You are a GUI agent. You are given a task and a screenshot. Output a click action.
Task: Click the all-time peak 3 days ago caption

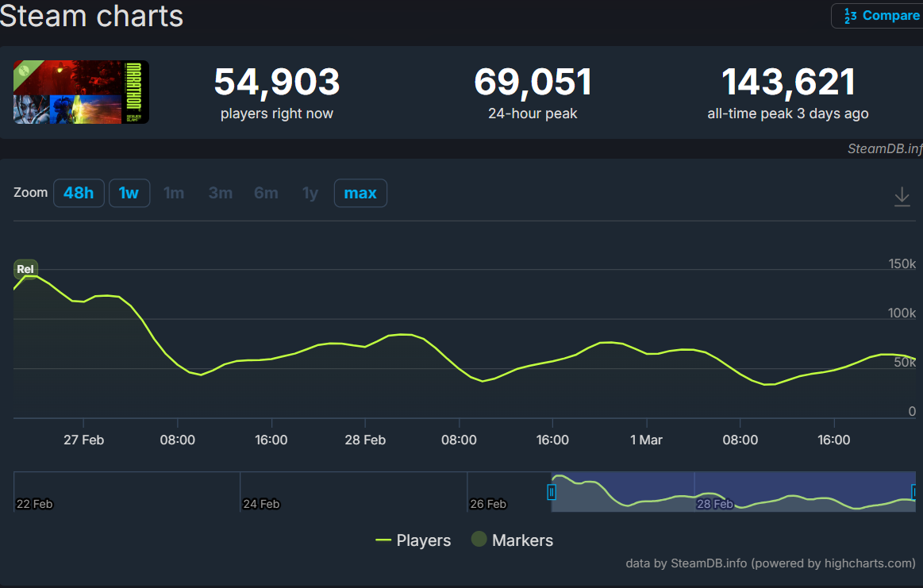pos(788,113)
